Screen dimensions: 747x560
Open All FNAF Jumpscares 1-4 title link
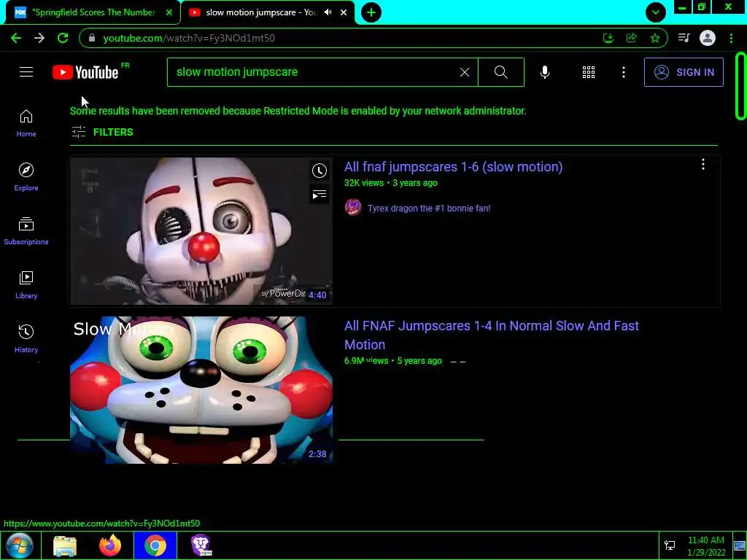point(491,335)
